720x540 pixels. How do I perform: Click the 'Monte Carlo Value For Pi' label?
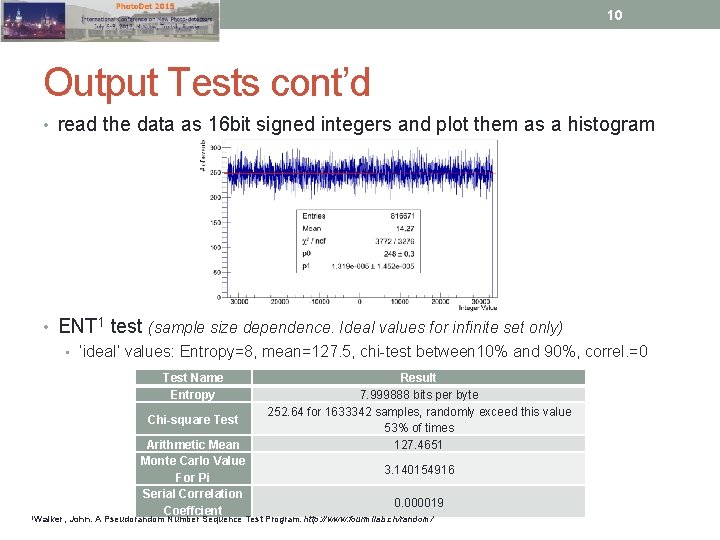(193, 469)
